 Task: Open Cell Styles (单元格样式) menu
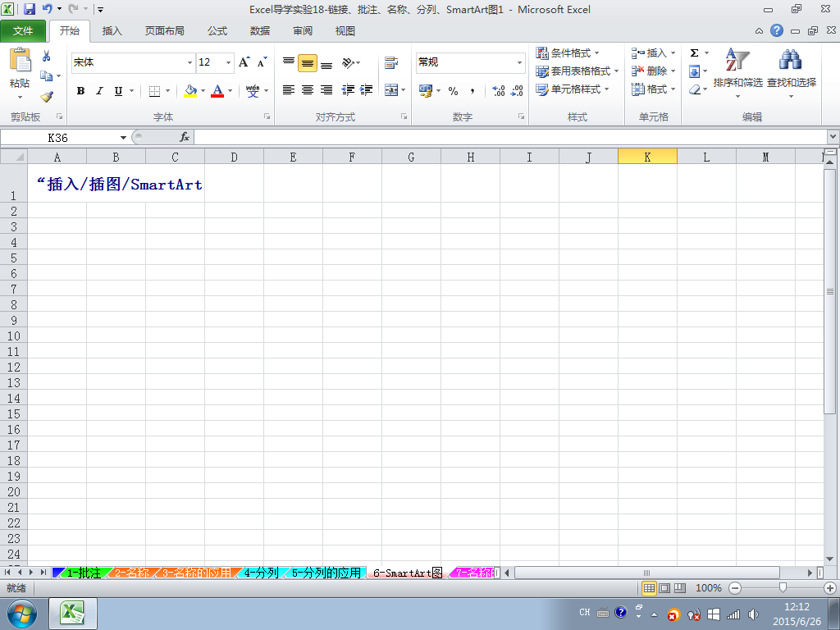tap(572, 89)
